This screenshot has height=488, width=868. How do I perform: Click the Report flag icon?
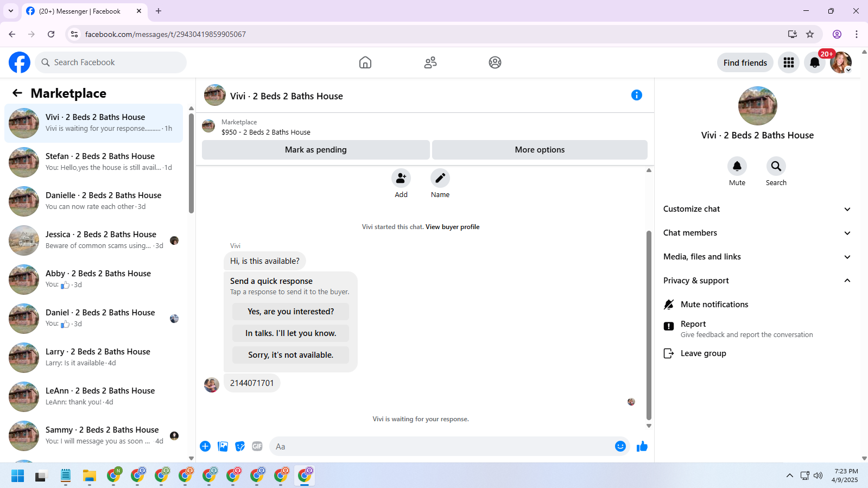click(669, 326)
